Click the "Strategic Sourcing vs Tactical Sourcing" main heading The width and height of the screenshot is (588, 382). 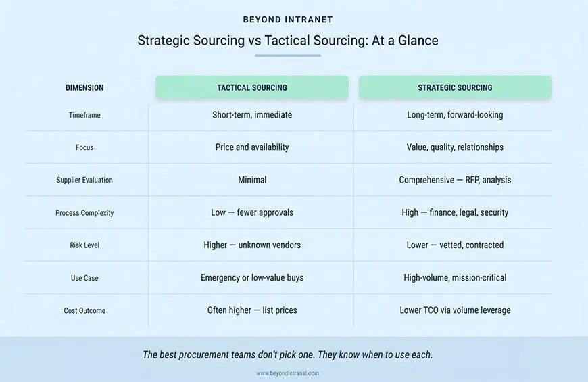288,41
